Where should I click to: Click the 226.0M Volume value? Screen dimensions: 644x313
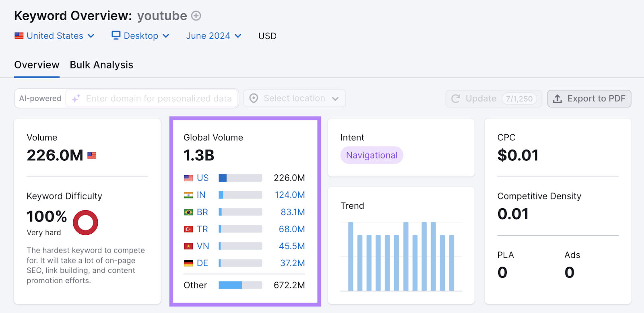(x=55, y=155)
